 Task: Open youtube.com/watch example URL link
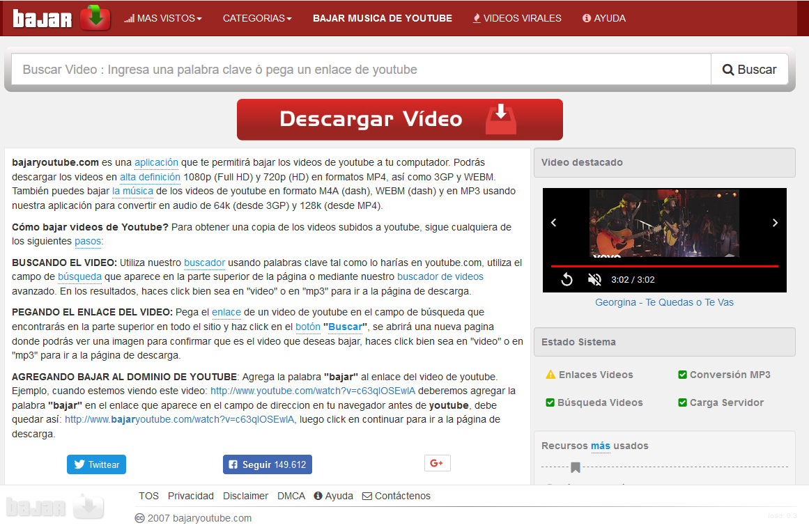313,391
